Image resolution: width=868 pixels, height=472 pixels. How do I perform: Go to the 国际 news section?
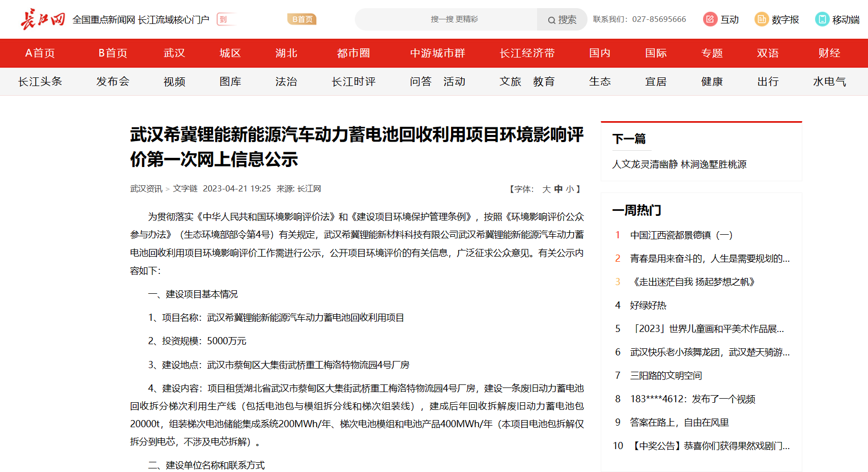pyautogui.click(x=656, y=53)
